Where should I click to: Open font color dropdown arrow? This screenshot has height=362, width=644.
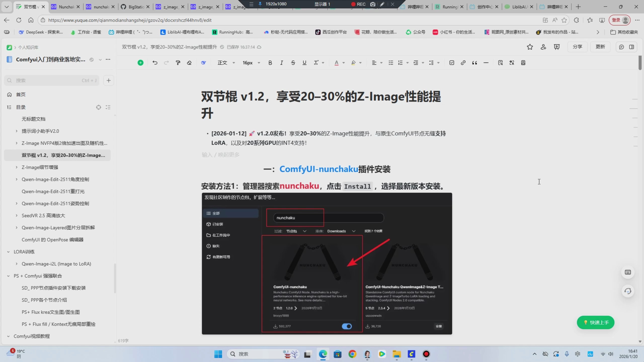coord(344,63)
